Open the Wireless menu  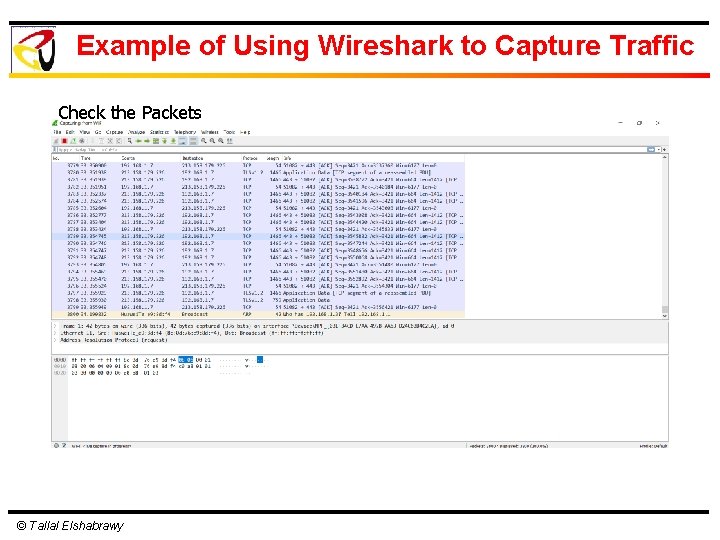click(x=209, y=132)
